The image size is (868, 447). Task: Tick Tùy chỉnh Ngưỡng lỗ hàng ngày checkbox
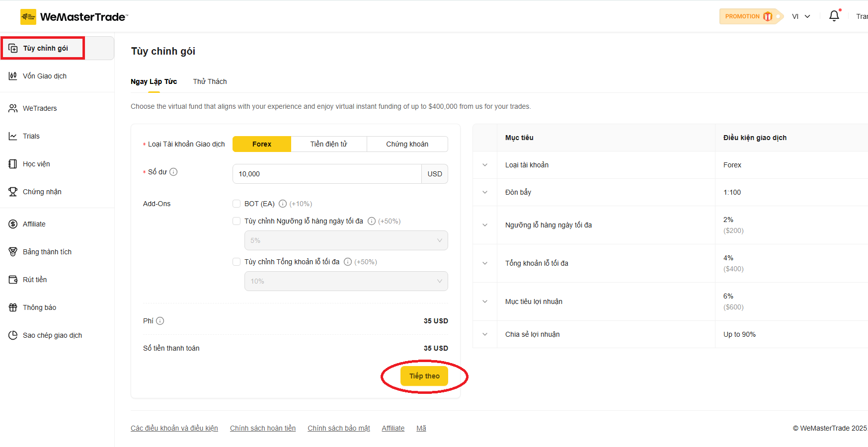pos(237,221)
